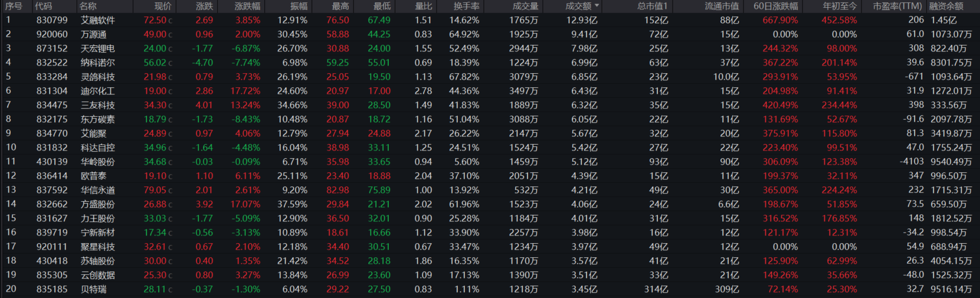Image resolution: width=980 pixels, height=298 pixels.
Task: Open the 天宏锂电 stock row
Action: coord(98,48)
